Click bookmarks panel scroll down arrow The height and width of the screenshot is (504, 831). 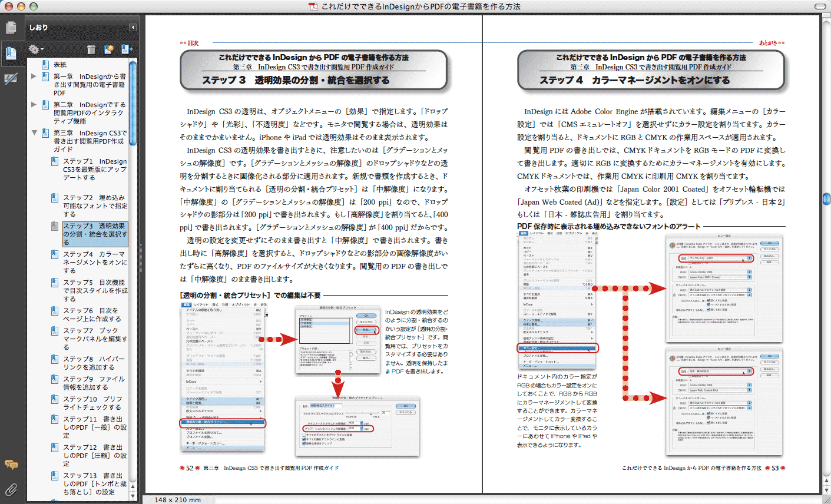click(x=133, y=495)
